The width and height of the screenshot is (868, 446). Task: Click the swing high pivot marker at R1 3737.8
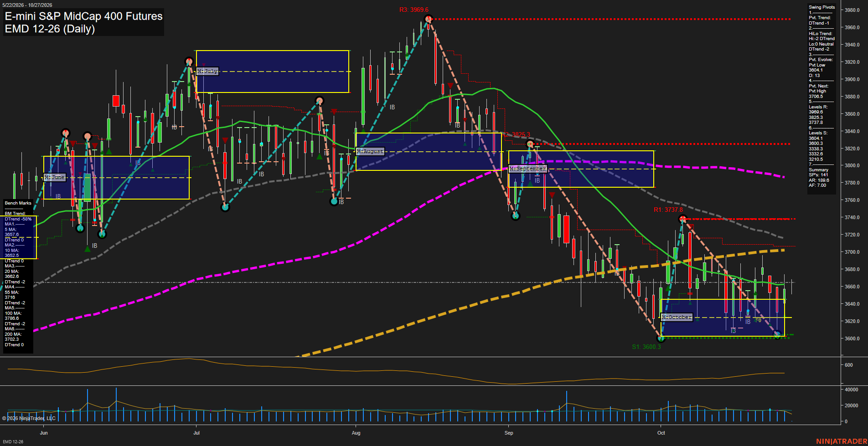pos(682,219)
